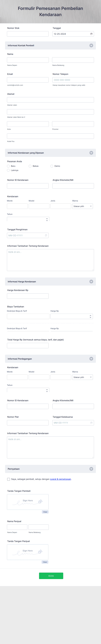Click Merek field in ordered vehicle section
This screenshot has height=644, width=101.
click(17, 206)
